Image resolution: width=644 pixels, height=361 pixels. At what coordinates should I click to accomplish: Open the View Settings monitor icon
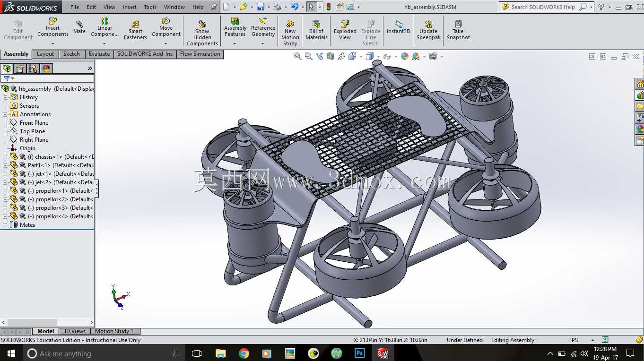433,56
